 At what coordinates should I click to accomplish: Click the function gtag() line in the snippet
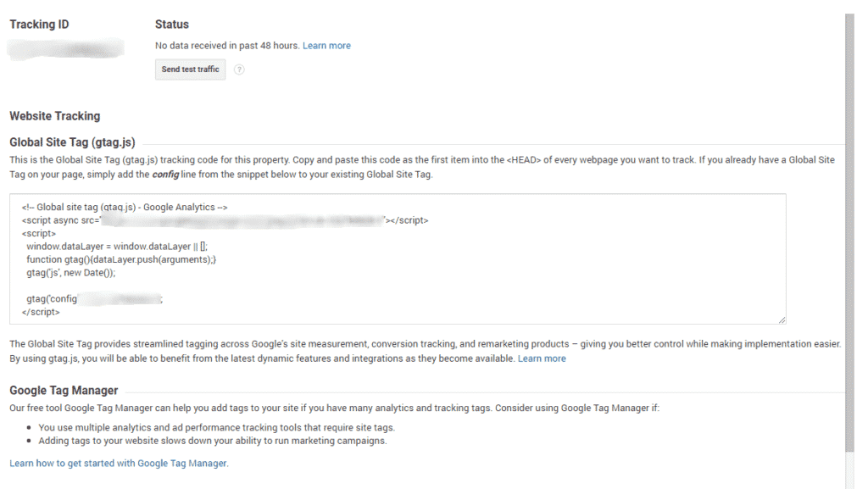point(121,259)
